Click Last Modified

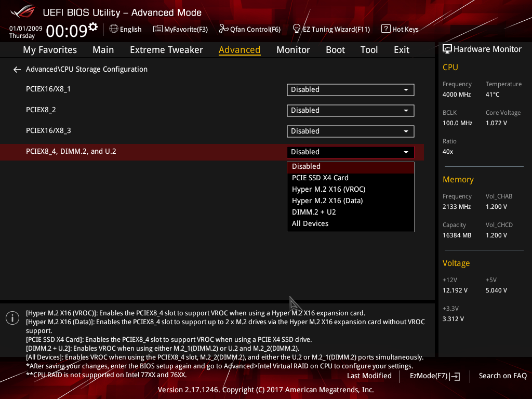click(369, 376)
